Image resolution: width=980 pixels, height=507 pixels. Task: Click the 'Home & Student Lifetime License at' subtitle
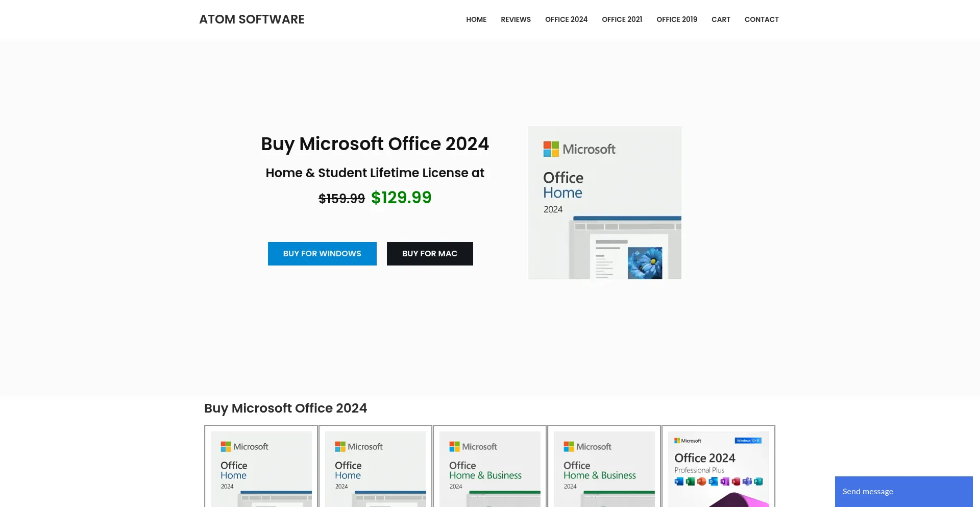click(x=375, y=173)
